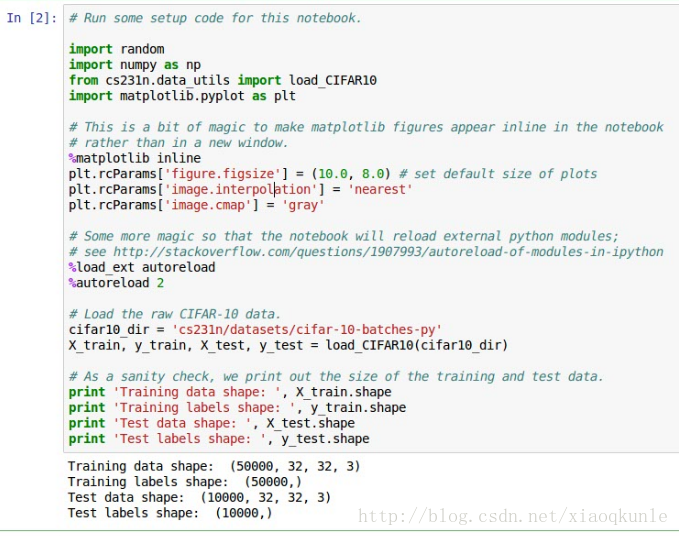Image resolution: width=679 pixels, height=536 pixels.
Task: Click the In [2] cell prompt
Action: pyautogui.click(x=31, y=18)
